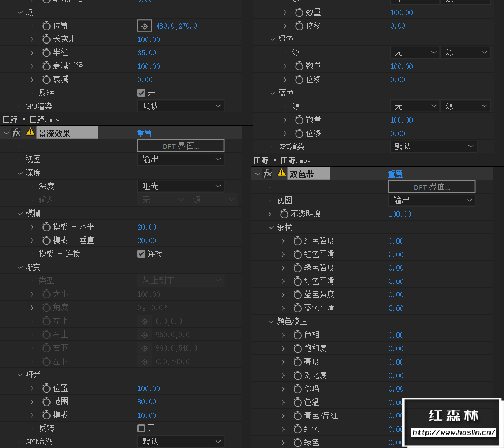Open the 深度 dropdown showing 哑光

coord(181,187)
